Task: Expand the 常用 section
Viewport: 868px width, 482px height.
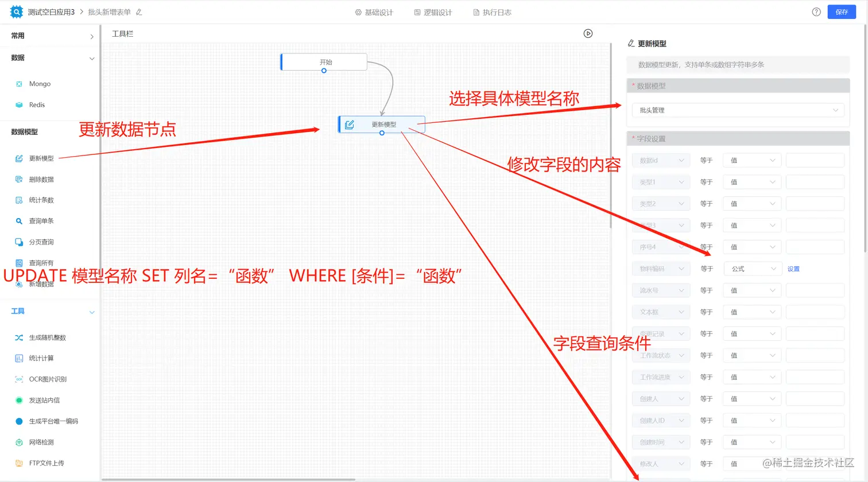Action: coord(92,36)
